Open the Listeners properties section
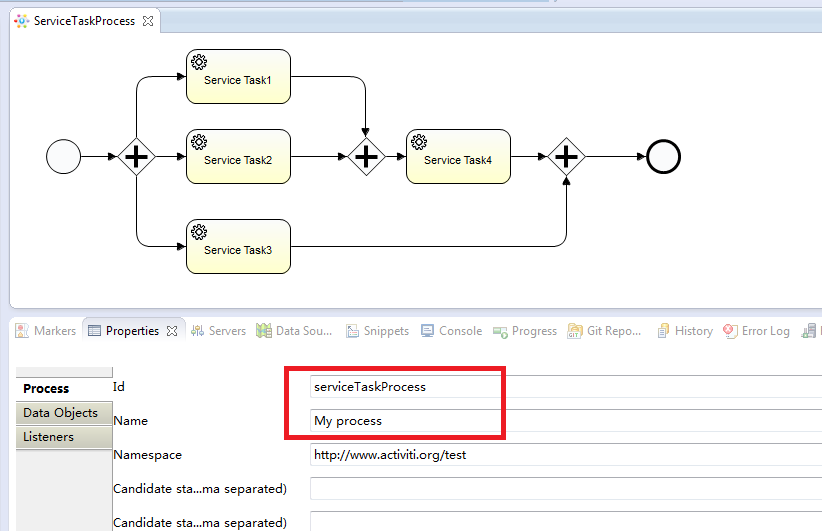 64,437
